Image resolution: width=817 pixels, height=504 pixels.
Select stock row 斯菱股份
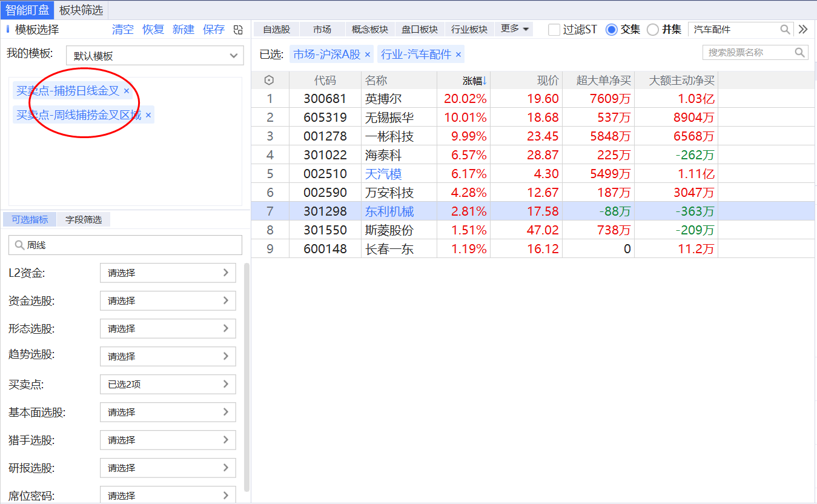click(x=533, y=230)
